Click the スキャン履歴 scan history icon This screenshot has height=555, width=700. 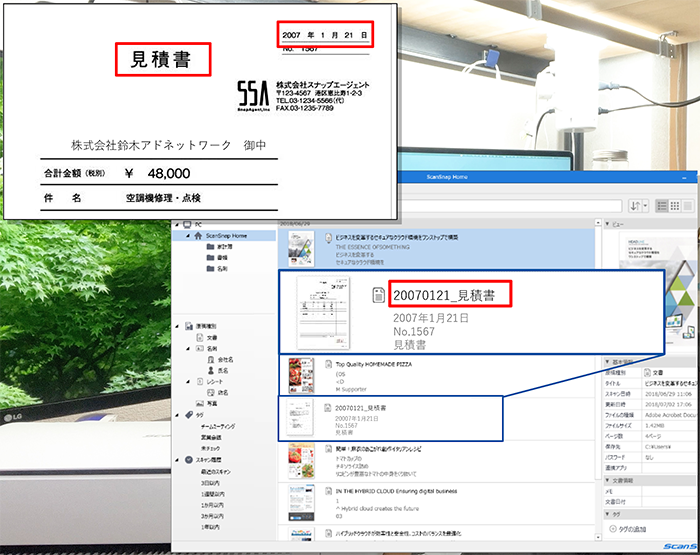189,459
